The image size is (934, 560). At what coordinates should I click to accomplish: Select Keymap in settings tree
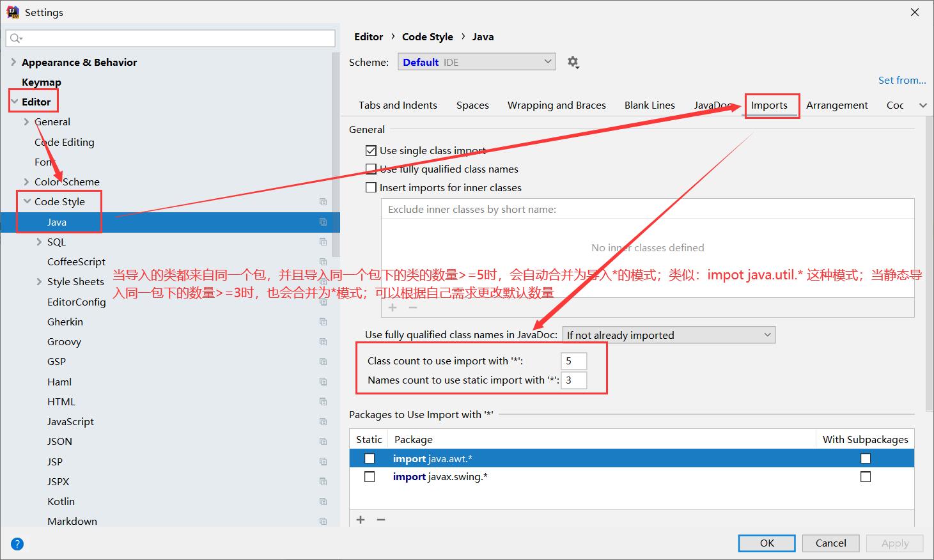(42, 82)
